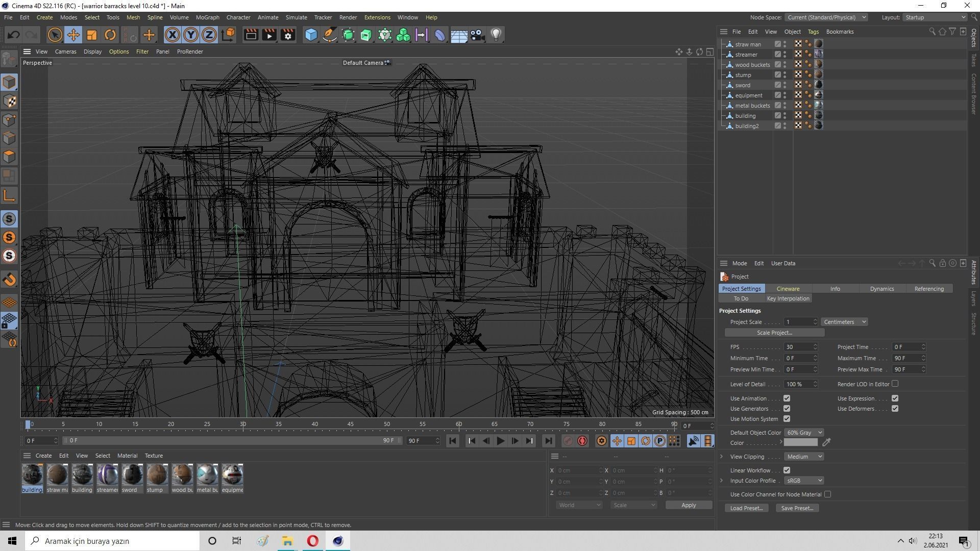Add a Light object
The height and width of the screenshot is (551, 980).
pos(496,35)
